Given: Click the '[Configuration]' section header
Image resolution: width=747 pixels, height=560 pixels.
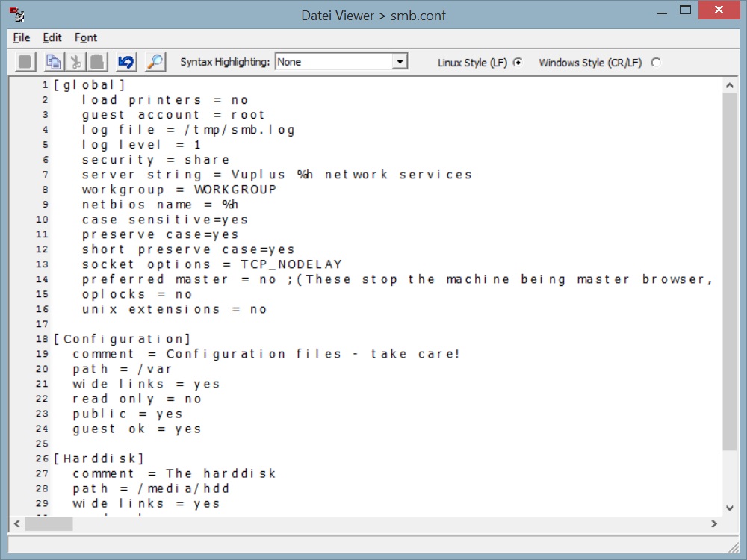Looking at the screenshot, I should pyautogui.click(x=122, y=339).
